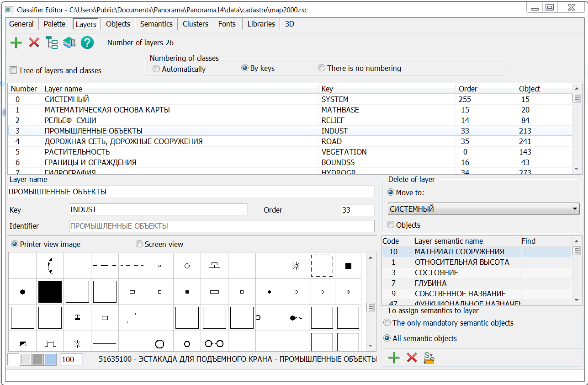Choose By keys numbering option
The image size is (588, 385).
(245, 69)
